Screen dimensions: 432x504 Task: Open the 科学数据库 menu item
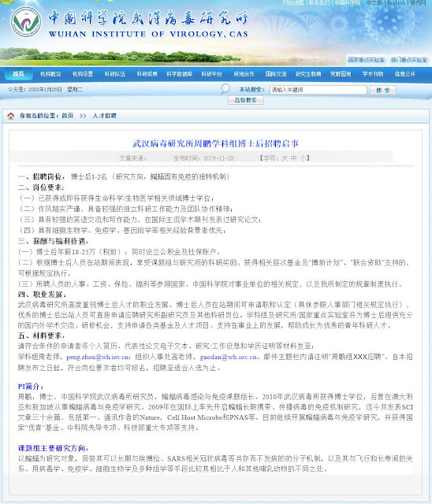[x=179, y=74]
